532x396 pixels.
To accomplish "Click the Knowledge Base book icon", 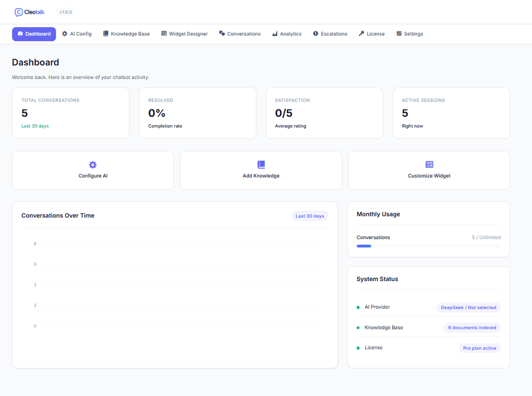I will (106, 34).
